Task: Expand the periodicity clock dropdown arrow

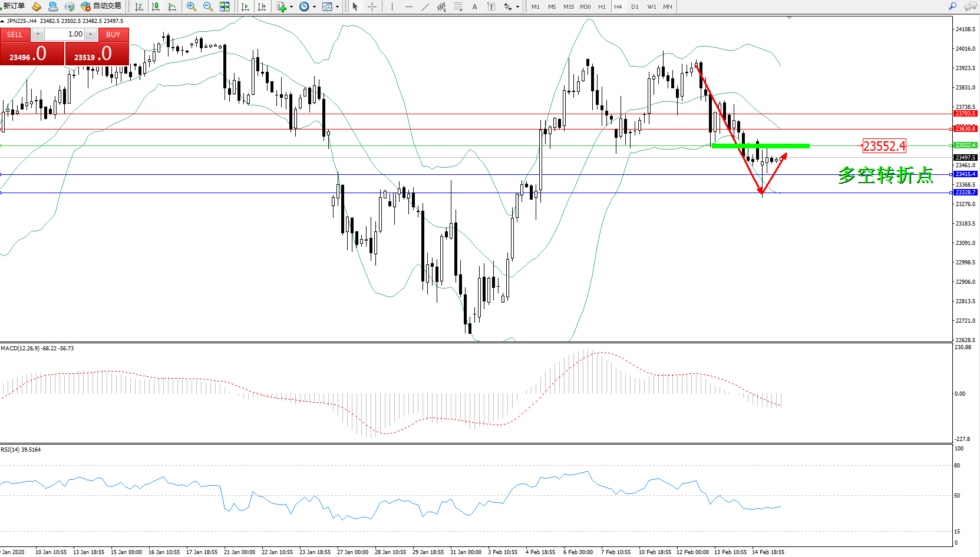Action: [x=314, y=7]
